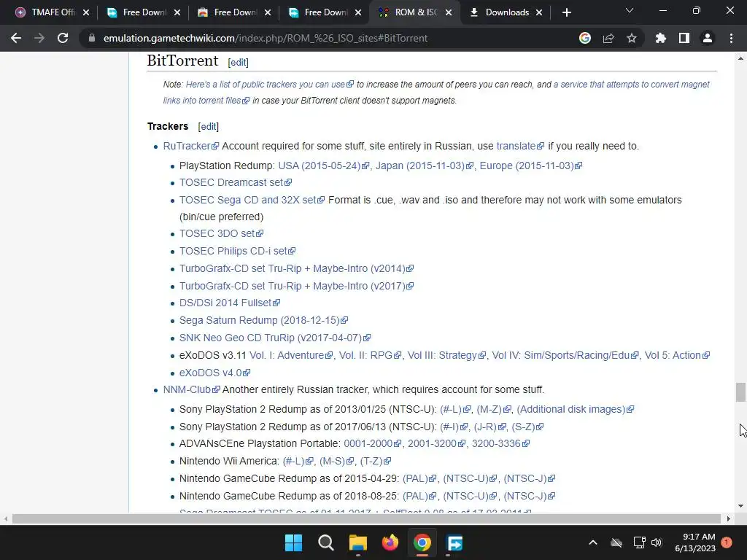Open the share page icon
The width and height of the screenshot is (747, 560).
coord(608,38)
